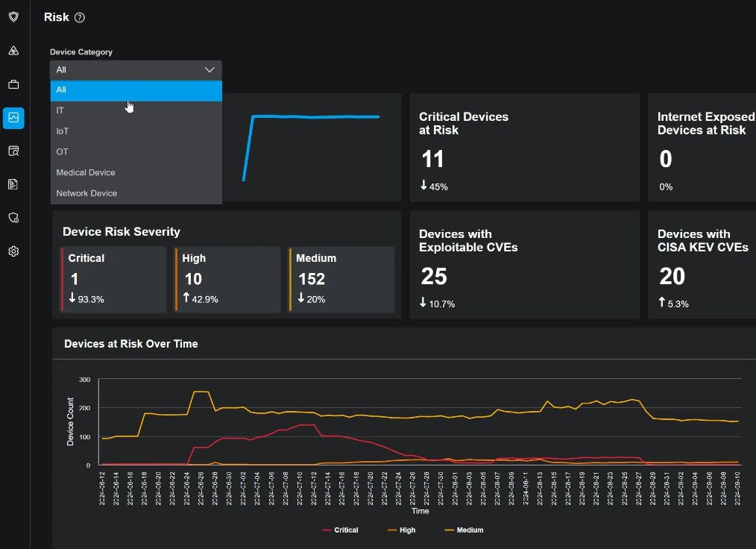
Task: Click the Devices with Exploitable CVEs card
Action: (524, 265)
